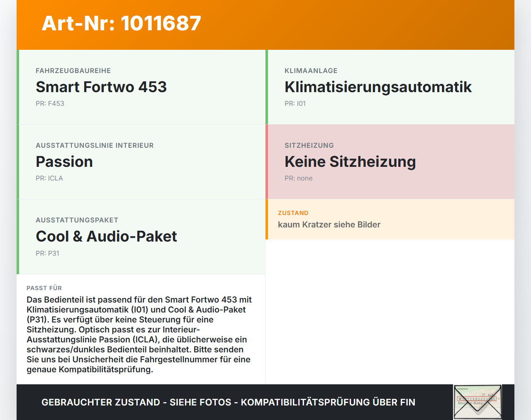Screen dimensions: 531x420
Task: Click the orange Zustand condition note
Action: point(390,220)
